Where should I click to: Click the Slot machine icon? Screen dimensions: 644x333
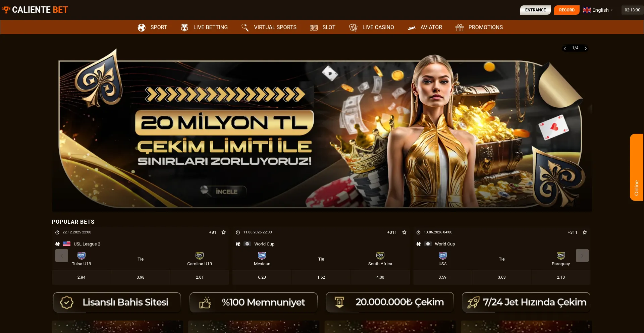point(314,27)
